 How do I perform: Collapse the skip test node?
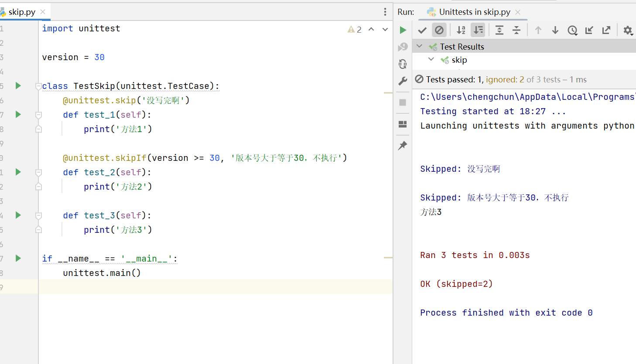point(431,59)
